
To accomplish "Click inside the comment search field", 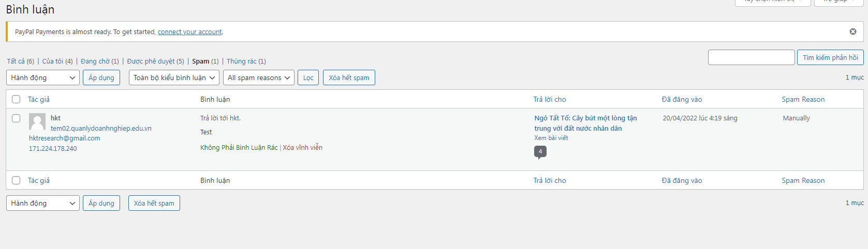I will pyautogui.click(x=751, y=57).
